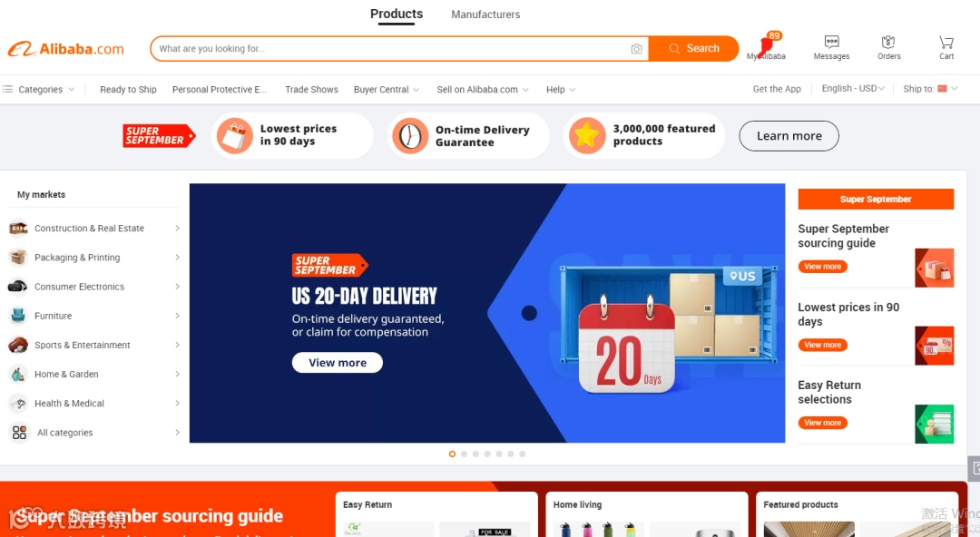
Task: Open the Messages icon
Action: [831, 43]
